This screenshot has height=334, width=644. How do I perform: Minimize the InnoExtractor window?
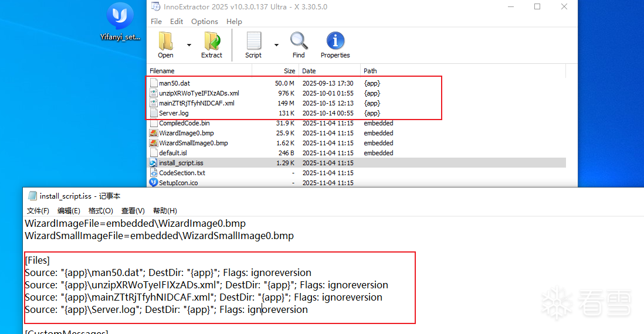[x=511, y=6]
